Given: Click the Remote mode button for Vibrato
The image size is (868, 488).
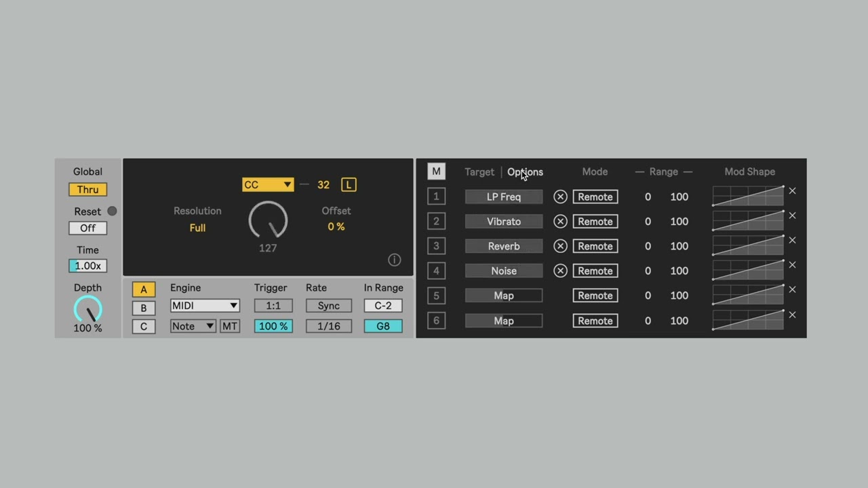Looking at the screenshot, I should point(595,221).
